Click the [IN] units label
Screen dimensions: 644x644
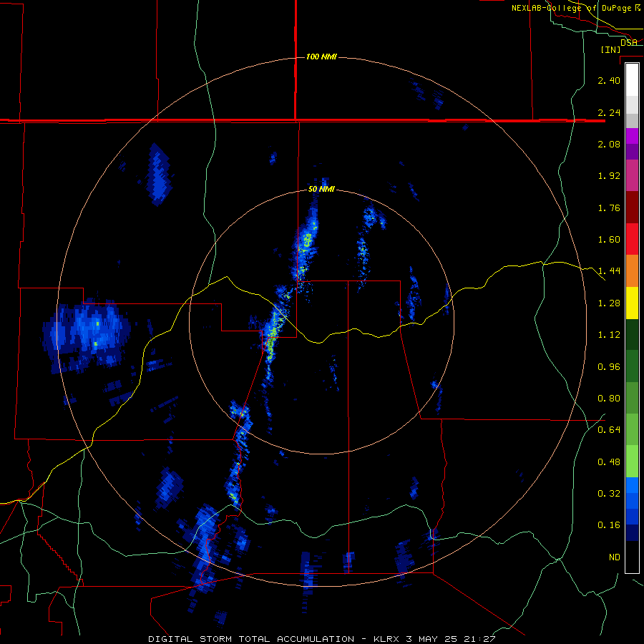tap(611, 49)
